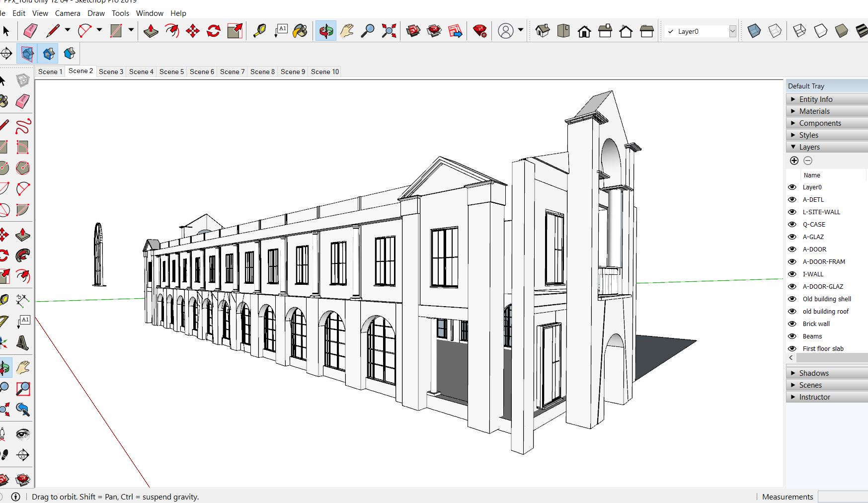Activate the Pan hand tool in top toolbar
Screen dimensions: 868x503
click(347, 31)
